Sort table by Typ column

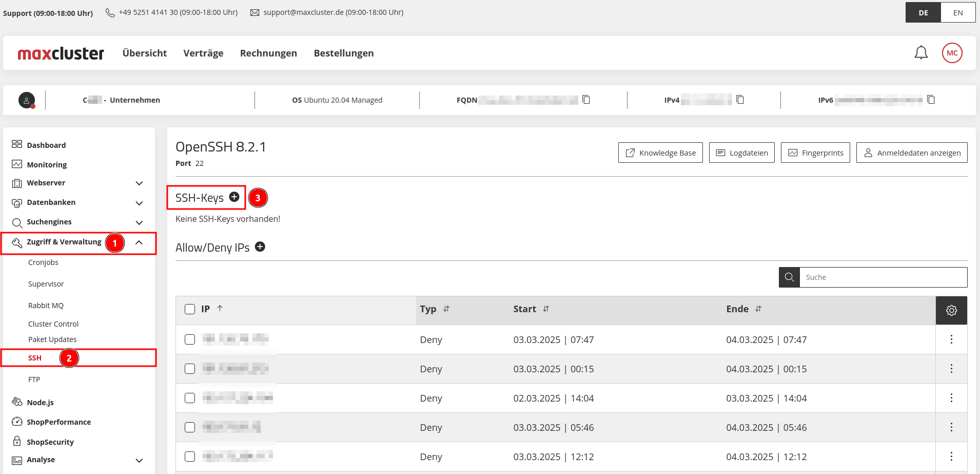pyautogui.click(x=446, y=309)
